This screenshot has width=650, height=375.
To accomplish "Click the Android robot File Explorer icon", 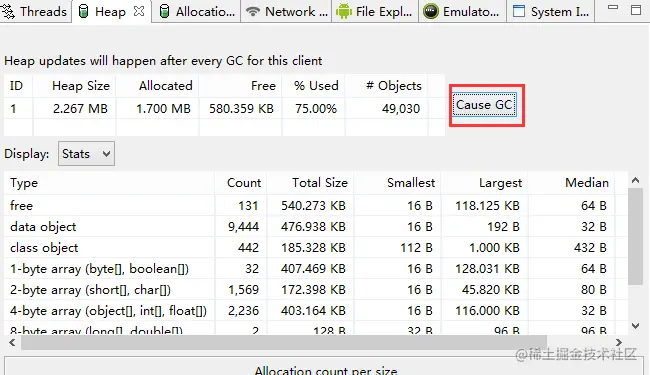I will [344, 12].
